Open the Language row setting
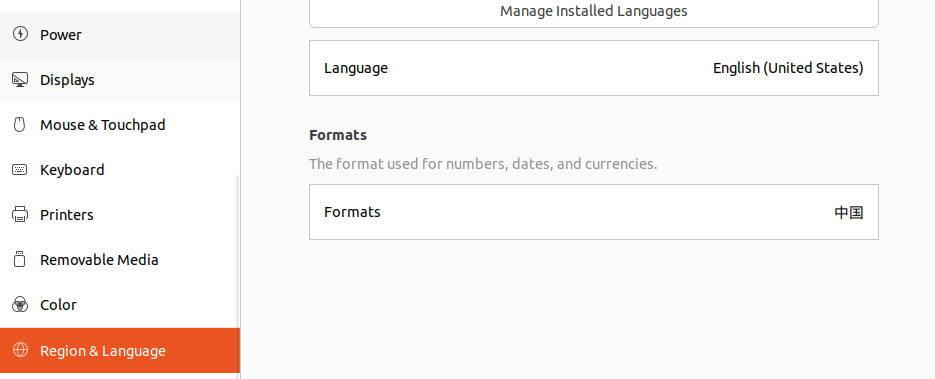The image size is (935, 379). point(593,68)
